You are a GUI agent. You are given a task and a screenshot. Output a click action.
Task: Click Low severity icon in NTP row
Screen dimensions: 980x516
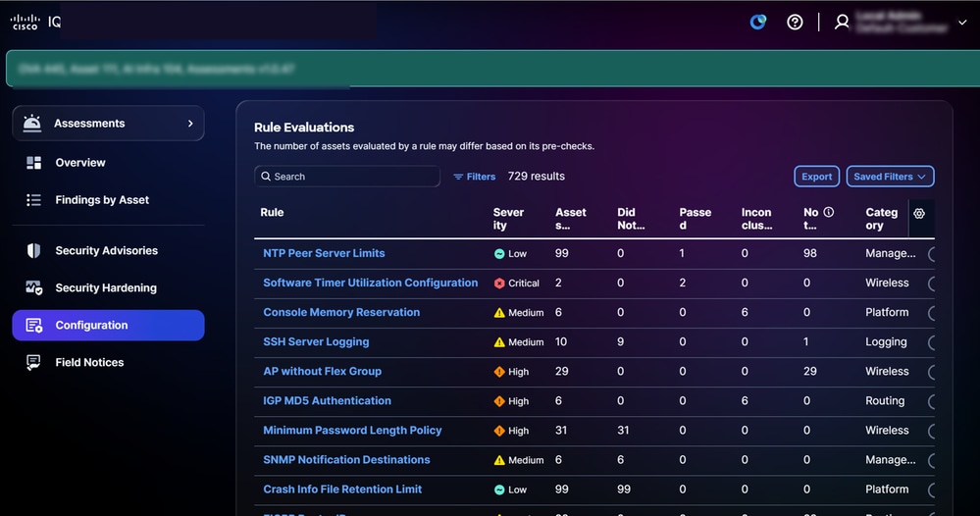pos(499,254)
